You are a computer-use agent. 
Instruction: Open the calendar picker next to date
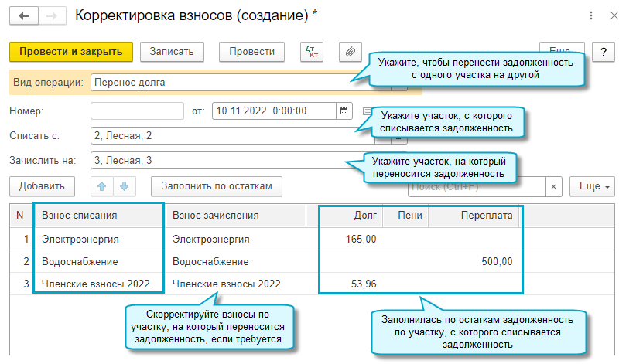pyautogui.click(x=344, y=111)
